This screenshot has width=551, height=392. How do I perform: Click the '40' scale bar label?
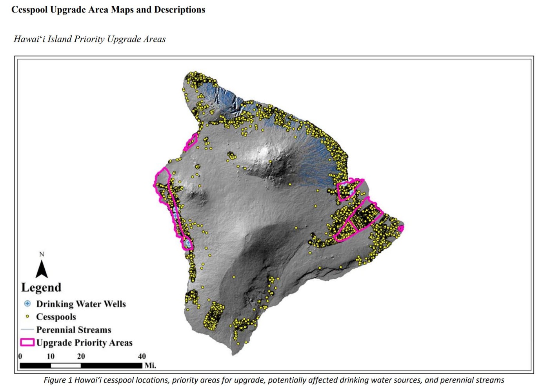[x=142, y=356]
